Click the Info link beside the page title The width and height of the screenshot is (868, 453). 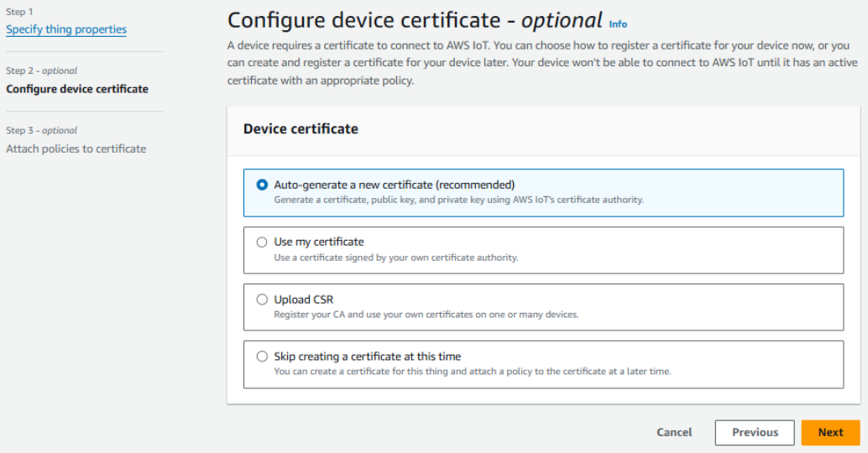618,24
